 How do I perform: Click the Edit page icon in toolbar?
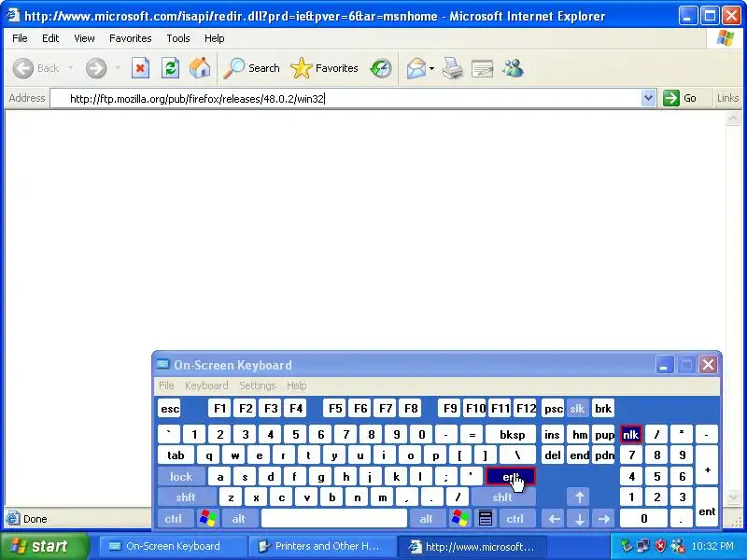pyautogui.click(x=482, y=68)
